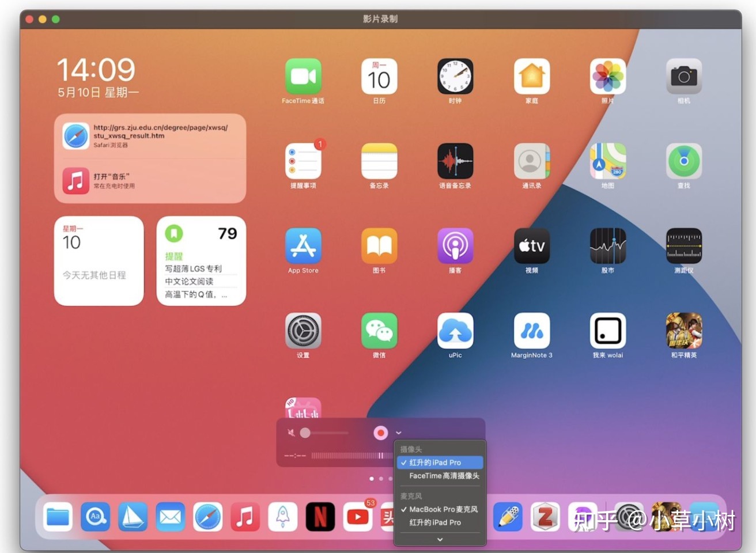The height and width of the screenshot is (553, 756).
Task: Open the Calendar app showing 10
Action: [x=379, y=76]
